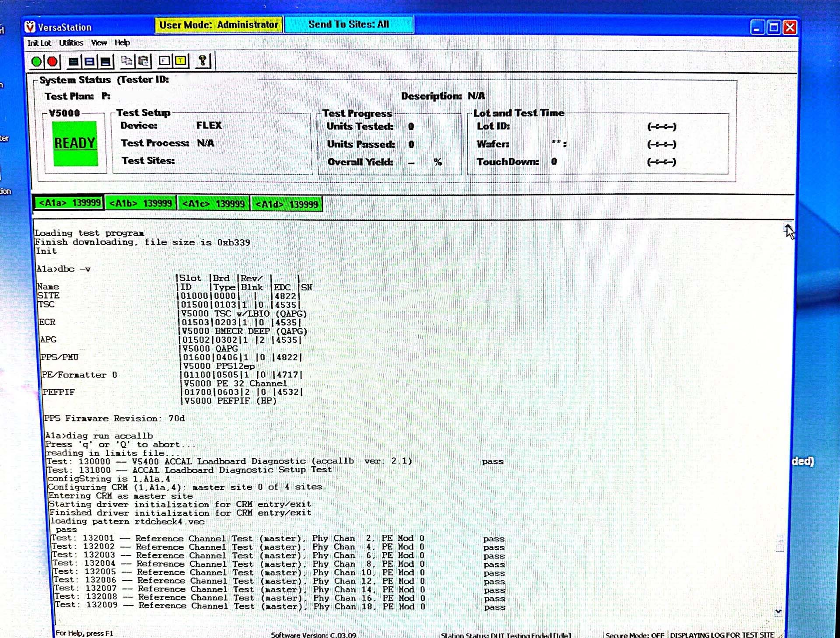Click the Units Passed value 0

pos(411,144)
